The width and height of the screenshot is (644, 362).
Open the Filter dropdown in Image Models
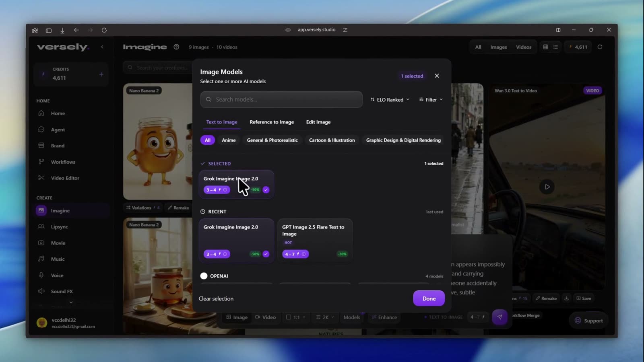point(431,100)
